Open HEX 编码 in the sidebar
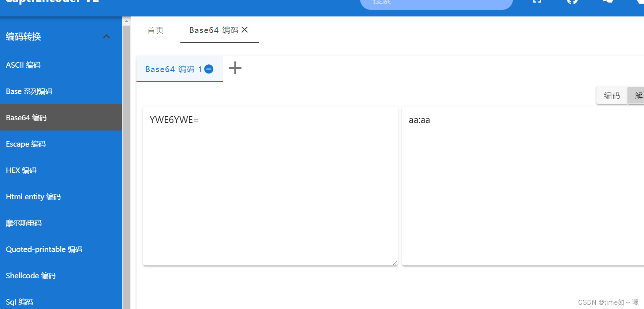This screenshot has height=309, width=644. coord(61,170)
